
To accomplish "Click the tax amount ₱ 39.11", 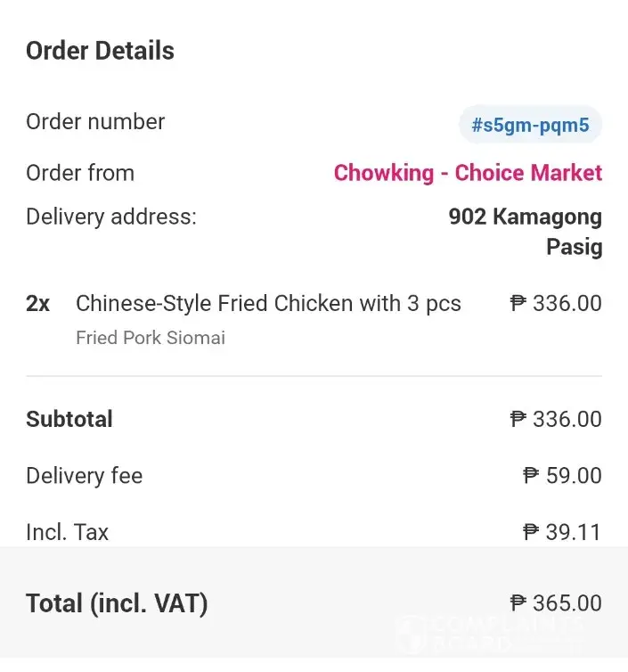I will point(562,532).
